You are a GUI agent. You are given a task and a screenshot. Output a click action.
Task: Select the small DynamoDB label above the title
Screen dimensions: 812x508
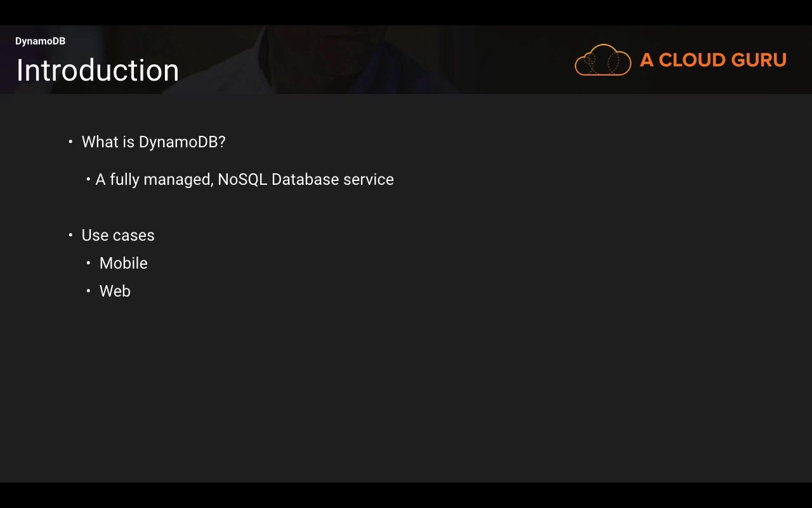tap(40, 41)
